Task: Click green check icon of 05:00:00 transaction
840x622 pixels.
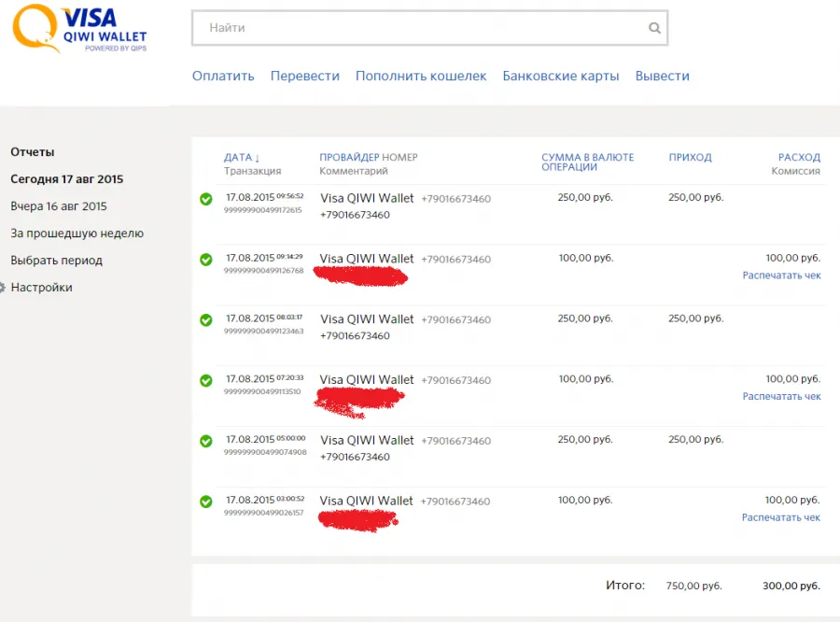Action: point(205,442)
